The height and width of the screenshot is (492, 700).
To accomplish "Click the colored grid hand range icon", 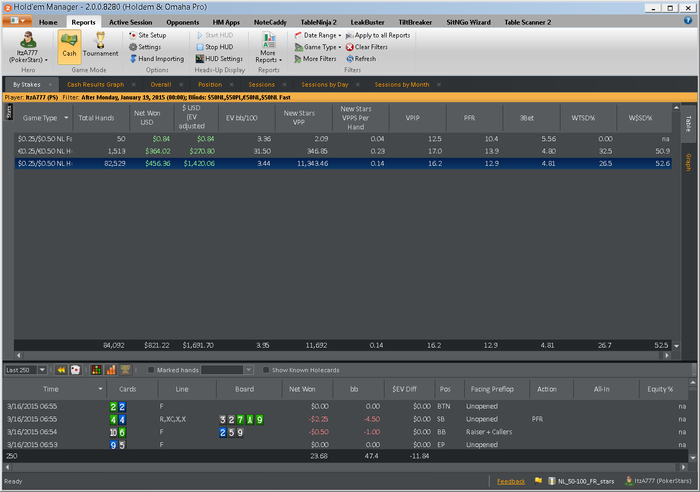I will coord(96,370).
